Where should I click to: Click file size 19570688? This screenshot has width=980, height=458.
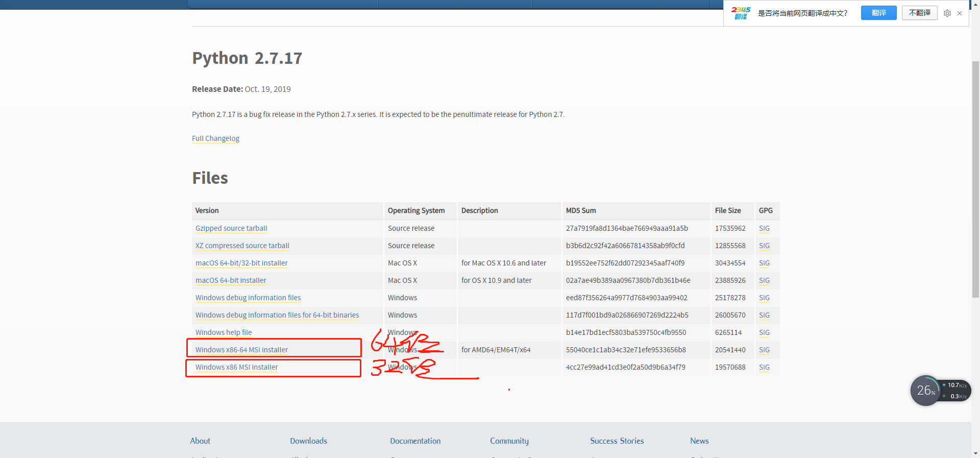(730, 367)
